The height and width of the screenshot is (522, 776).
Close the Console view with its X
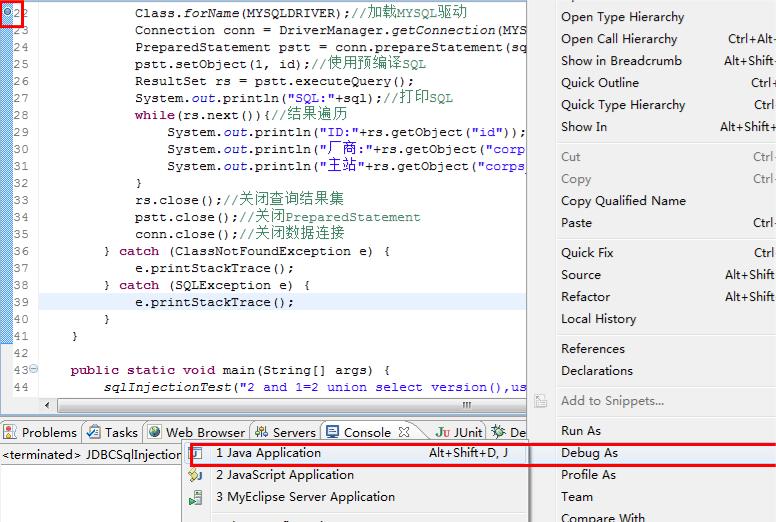point(404,432)
